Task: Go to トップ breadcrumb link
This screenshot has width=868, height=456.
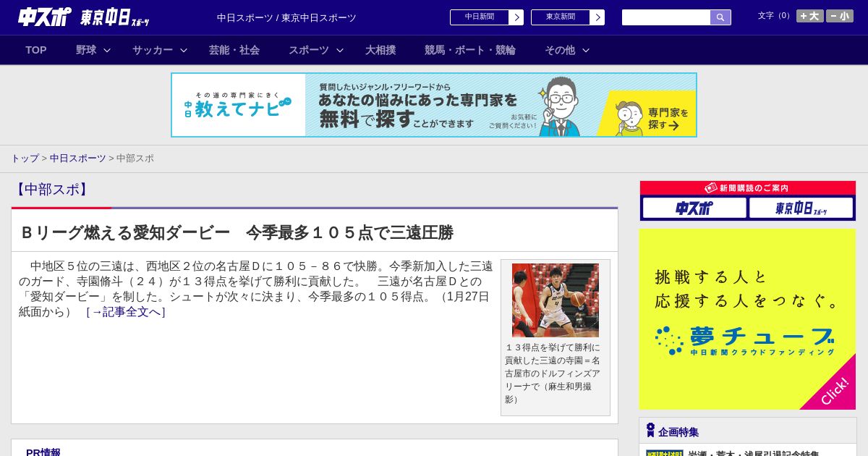Action: 25,159
